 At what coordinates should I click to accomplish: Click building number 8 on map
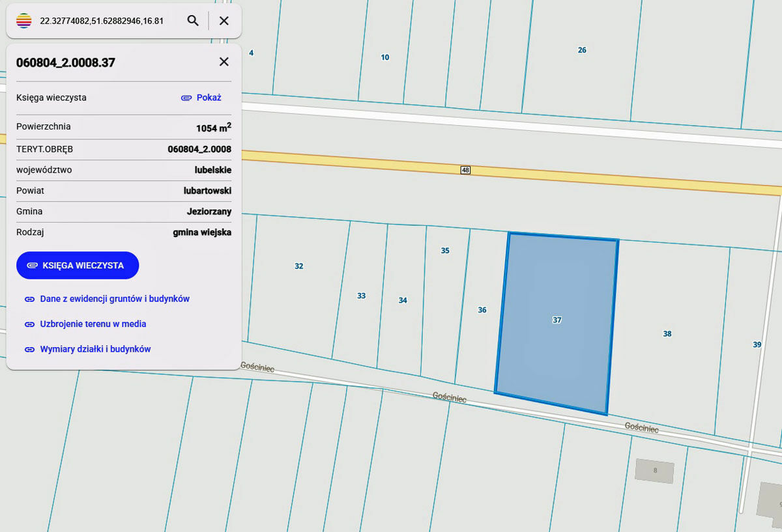click(x=655, y=470)
